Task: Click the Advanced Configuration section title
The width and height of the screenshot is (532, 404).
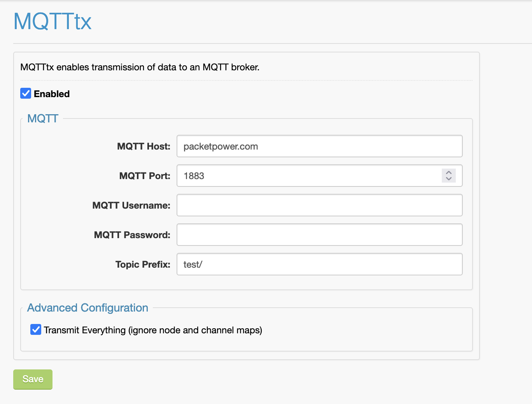Action: 87,308
